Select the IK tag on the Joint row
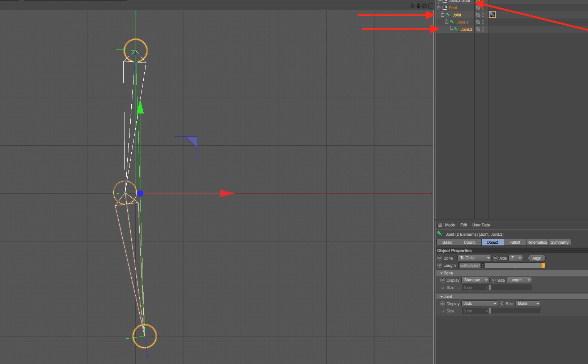 (492, 14)
